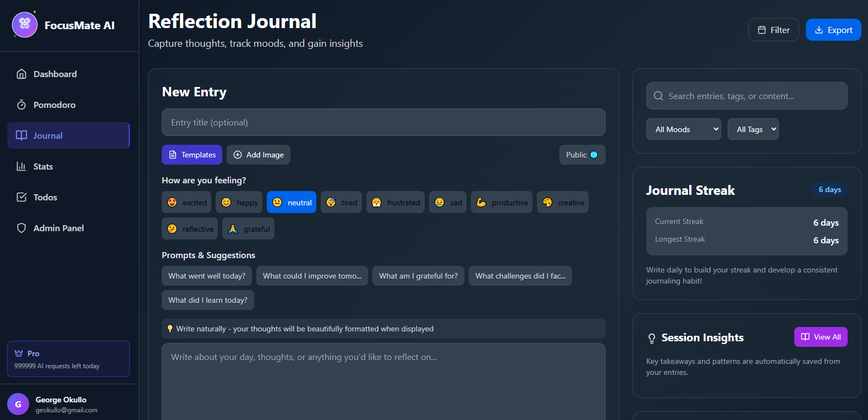
Task: Open Pomodoro page from sidebar
Action: (x=69, y=105)
